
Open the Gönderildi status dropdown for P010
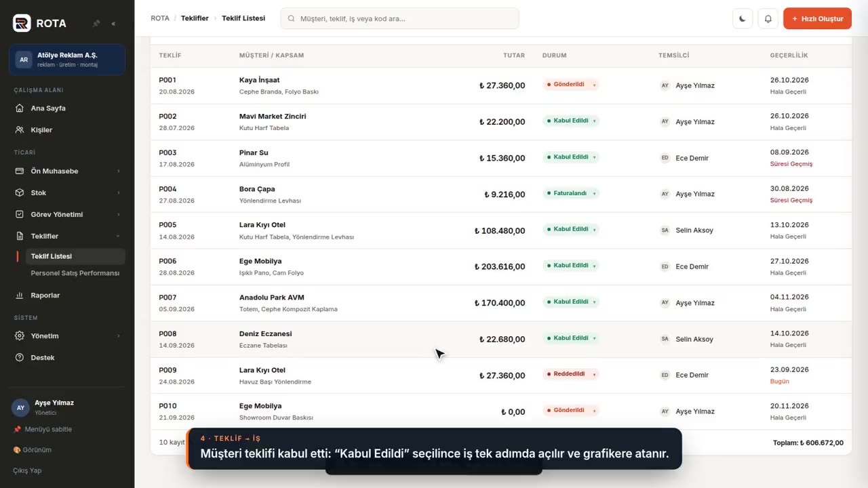coord(571,411)
